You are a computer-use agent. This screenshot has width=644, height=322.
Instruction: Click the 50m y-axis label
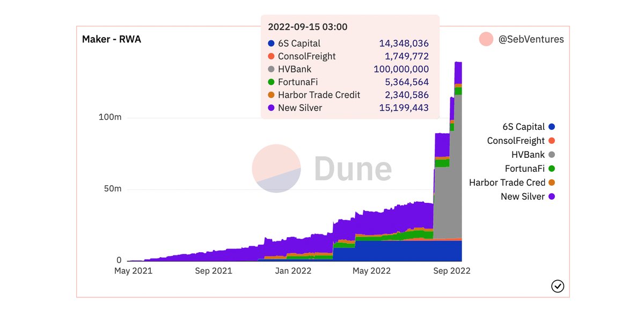(x=112, y=189)
